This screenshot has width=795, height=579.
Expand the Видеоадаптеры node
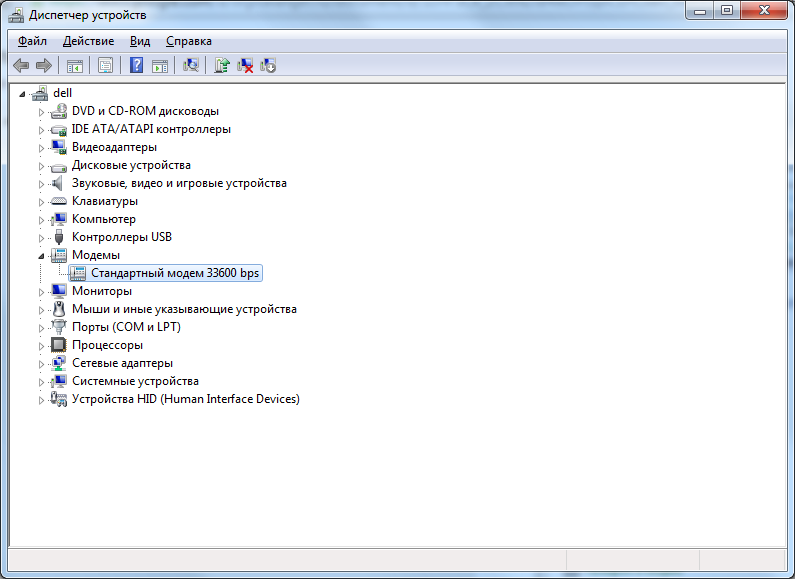point(41,148)
